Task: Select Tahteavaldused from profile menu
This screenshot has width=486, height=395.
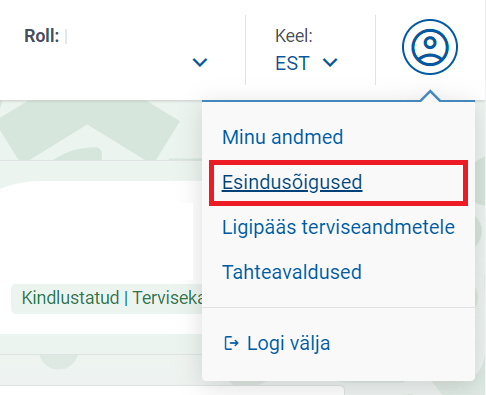Action: 292,272
